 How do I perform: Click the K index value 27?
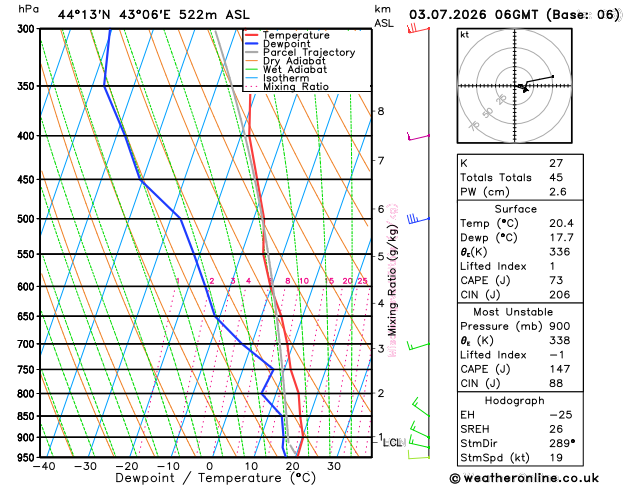pyautogui.click(x=556, y=163)
